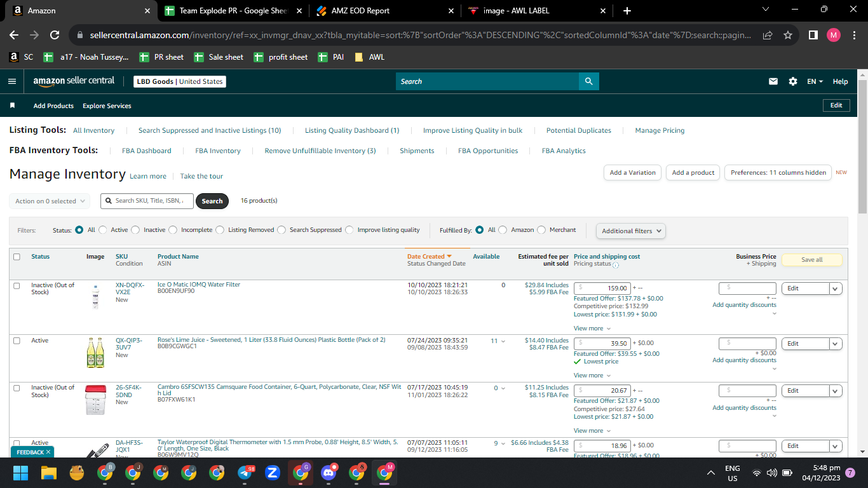The height and width of the screenshot is (488, 868).
Task: Open Preferences: 11 columns hidden
Action: click(778, 173)
